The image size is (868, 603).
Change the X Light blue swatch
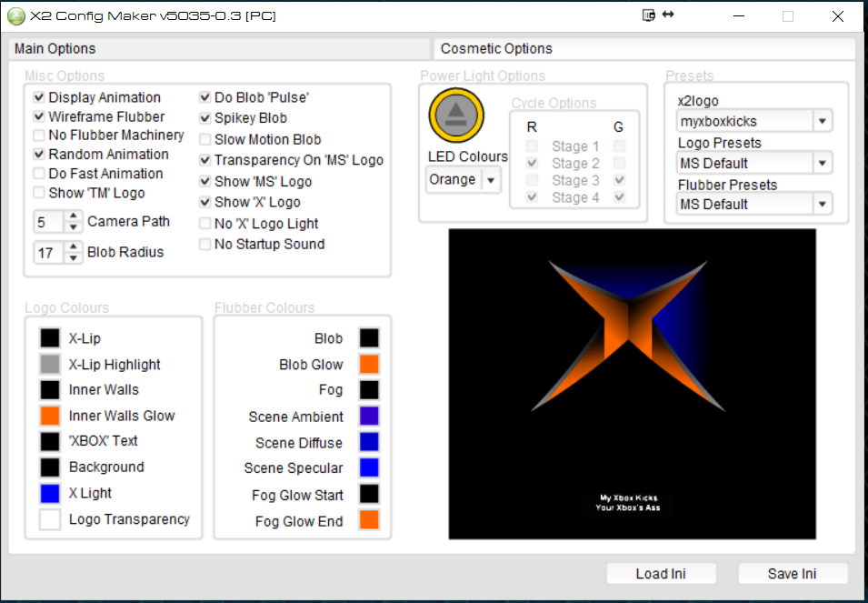click(50, 493)
